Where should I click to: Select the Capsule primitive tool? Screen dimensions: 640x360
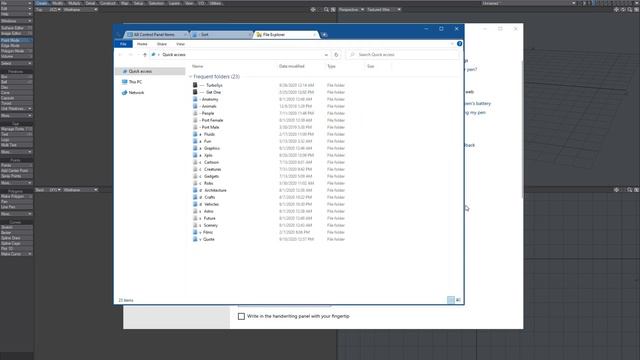[16, 98]
